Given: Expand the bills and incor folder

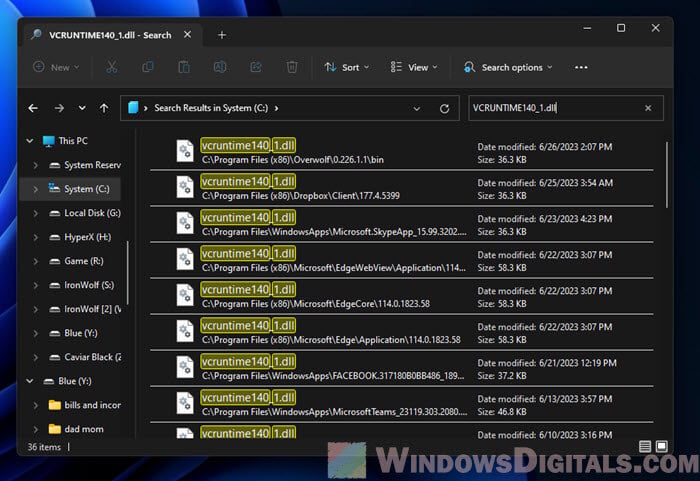Looking at the screenshot, I should (35, 405).
